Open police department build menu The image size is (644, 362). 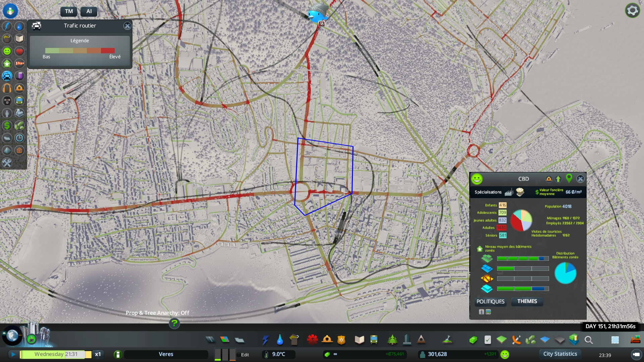point(341,340)
